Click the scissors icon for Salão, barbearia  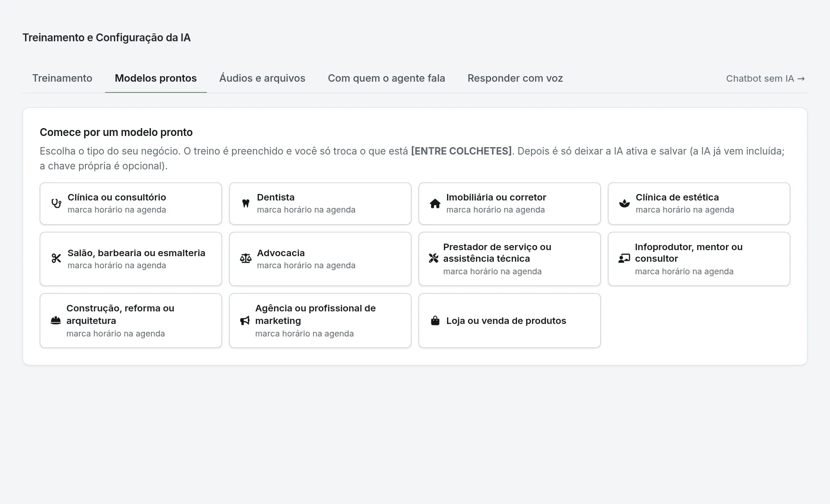pos(56,258)
